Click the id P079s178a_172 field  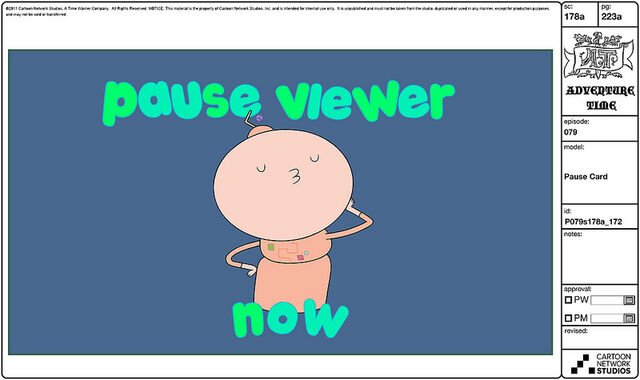click(593, 222)
